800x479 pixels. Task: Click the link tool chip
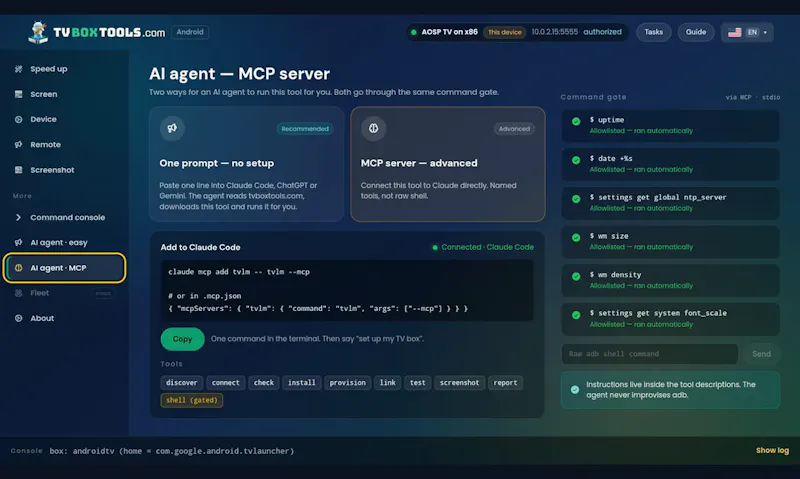[387, 383]
